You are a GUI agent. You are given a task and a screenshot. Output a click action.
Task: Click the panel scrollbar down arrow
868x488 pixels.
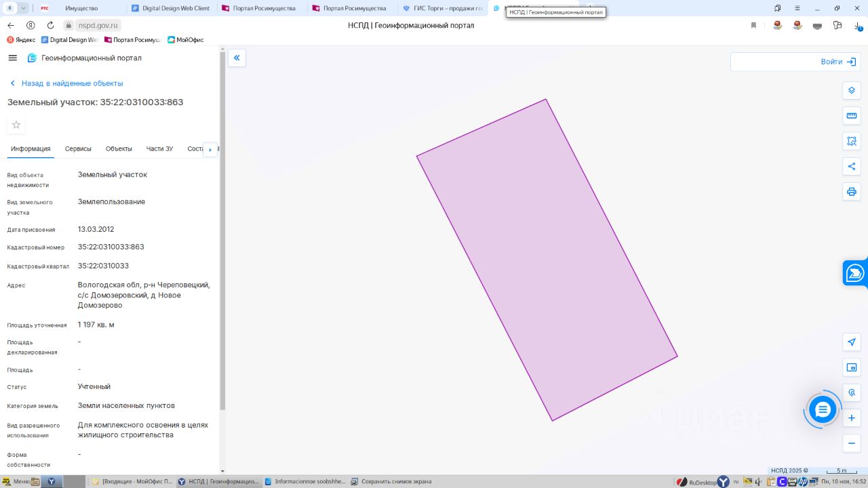coord(222,471)
